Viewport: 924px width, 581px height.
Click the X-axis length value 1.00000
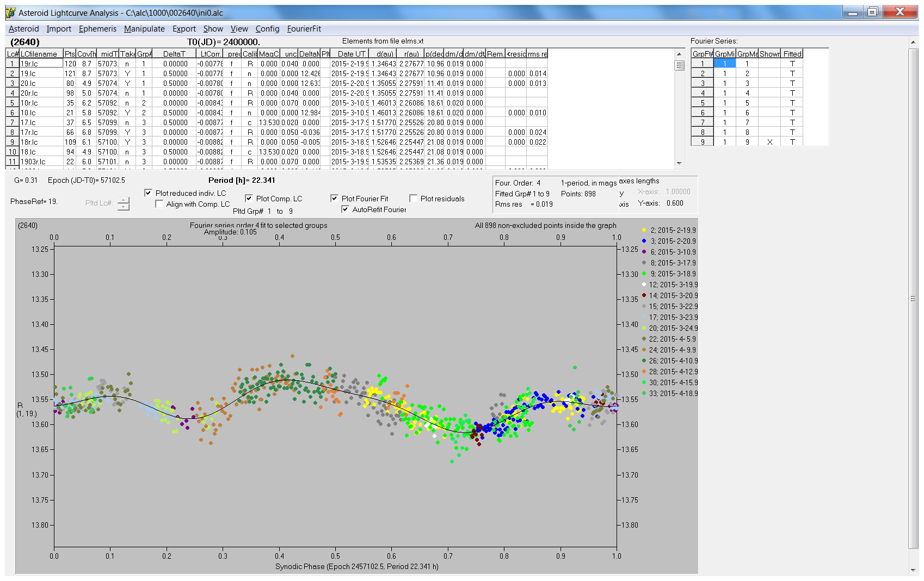[678, 191]
